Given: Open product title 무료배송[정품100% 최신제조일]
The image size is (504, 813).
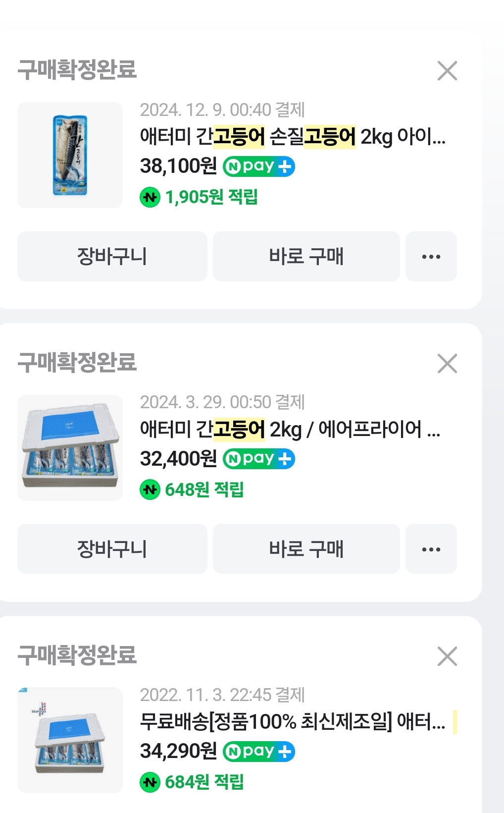Looking at the screenshot, I should click(x=292, y=722).
